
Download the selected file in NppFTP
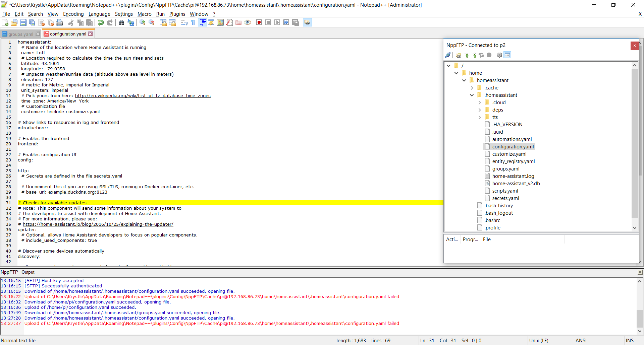(468, 55)
